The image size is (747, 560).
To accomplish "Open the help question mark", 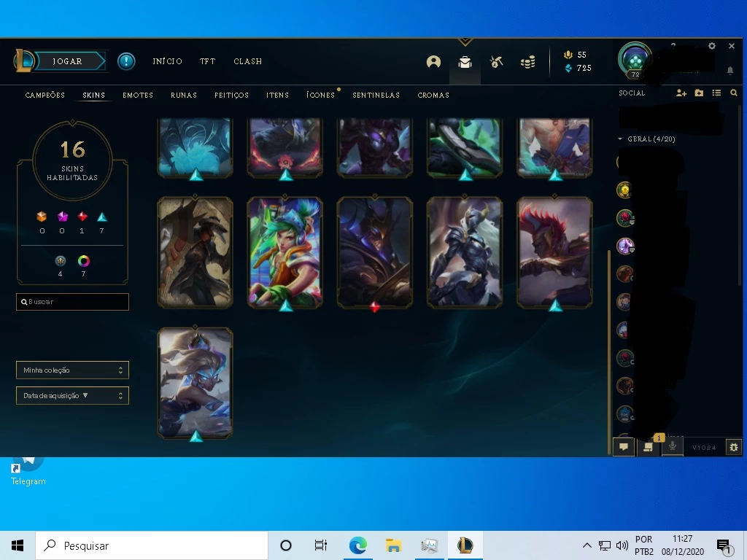I will [673, 46].
